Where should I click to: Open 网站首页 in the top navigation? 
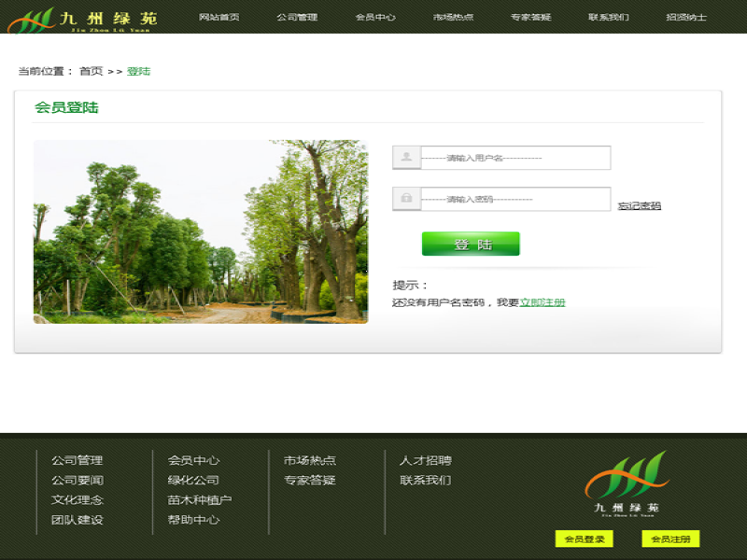click(x=219, y=18)
